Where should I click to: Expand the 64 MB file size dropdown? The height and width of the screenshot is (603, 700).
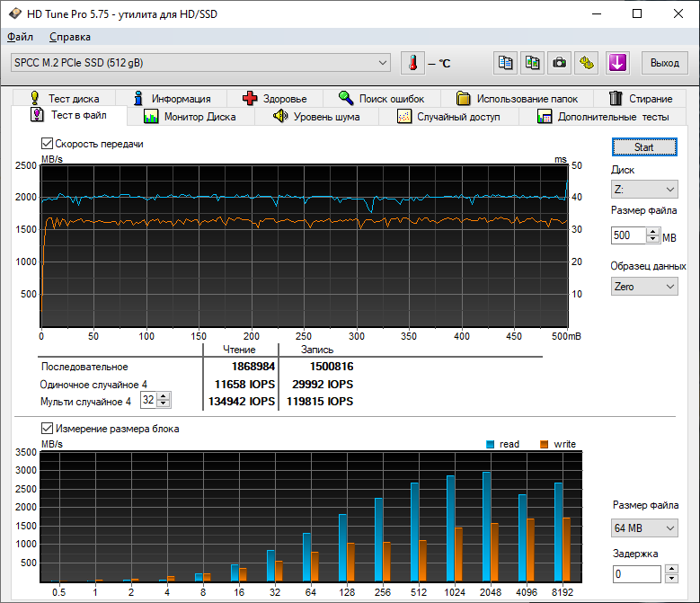point(644,528)
